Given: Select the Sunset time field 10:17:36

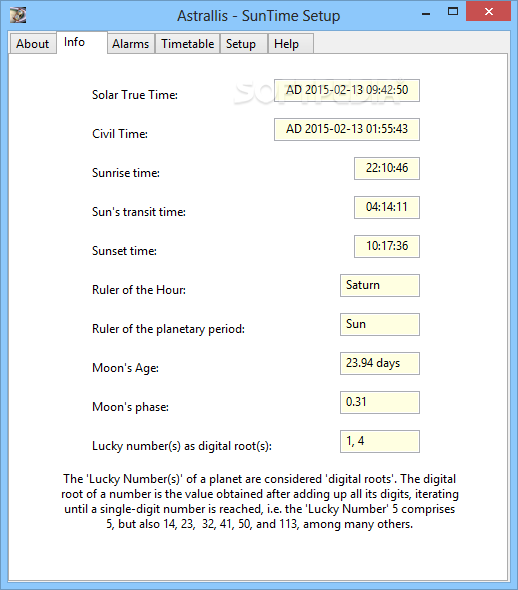Looking at the screenshot, I should (x=387, y=246).
